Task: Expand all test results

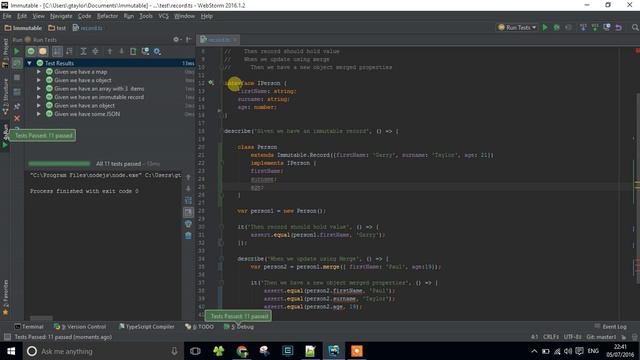Action: click(83, 51)
